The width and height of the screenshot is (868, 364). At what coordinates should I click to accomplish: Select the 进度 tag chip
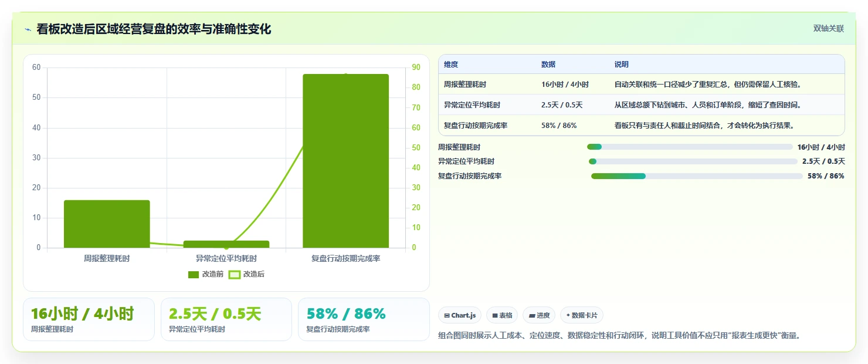click(539, 315)
